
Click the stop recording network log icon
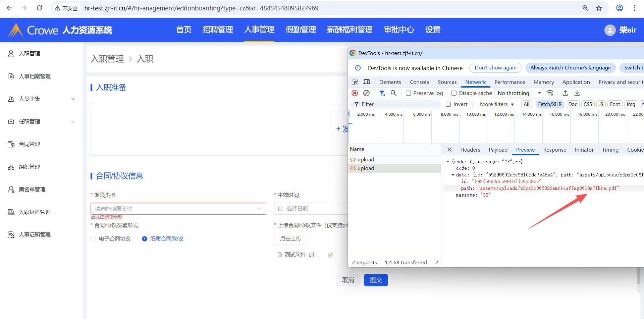pos(355,93)
